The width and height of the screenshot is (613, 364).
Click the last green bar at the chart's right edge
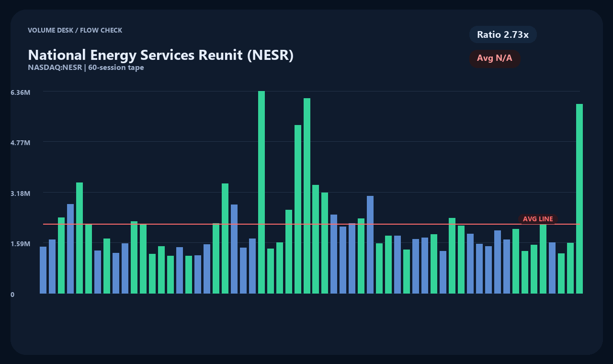pyautogui.click(x=579, y=199)
